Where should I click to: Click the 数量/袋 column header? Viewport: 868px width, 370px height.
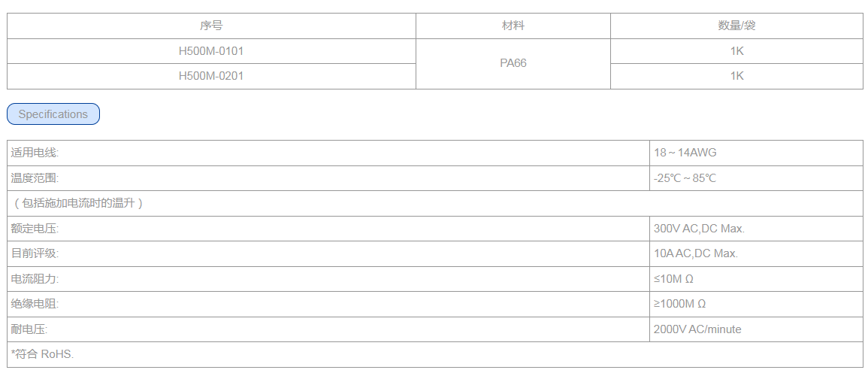[x=736, y=26]
